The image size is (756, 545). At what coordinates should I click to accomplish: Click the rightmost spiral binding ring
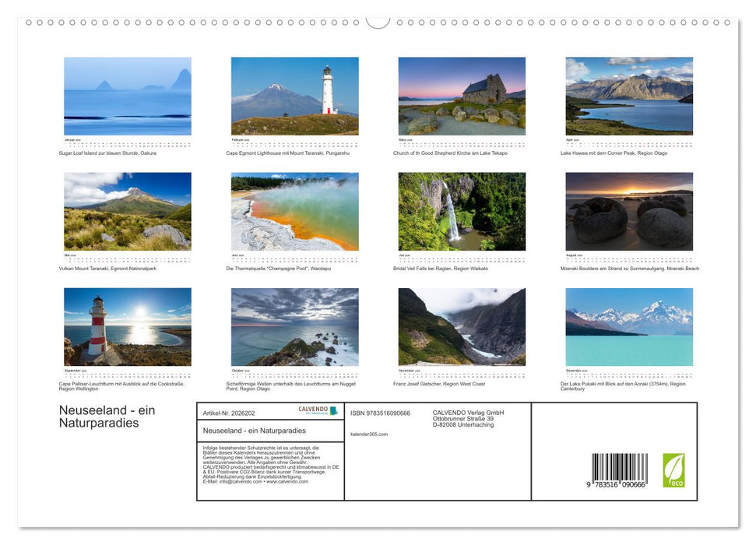727,24
